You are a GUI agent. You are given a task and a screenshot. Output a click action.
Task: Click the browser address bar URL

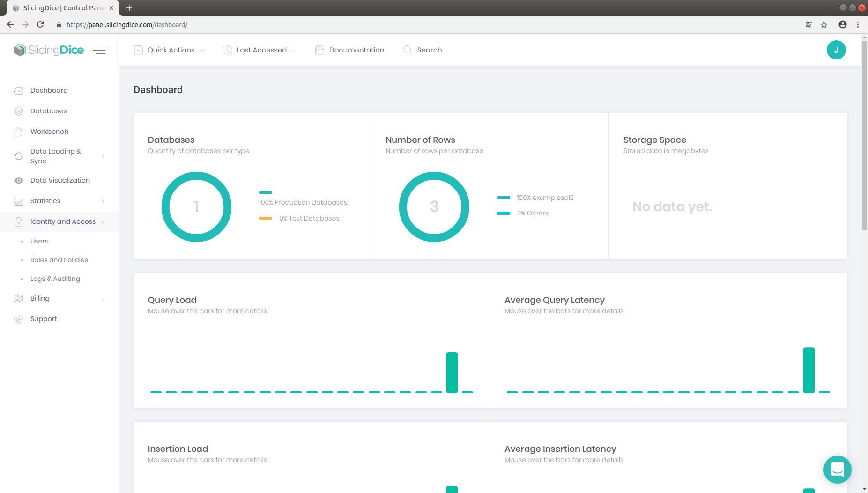pyautogui.click(x=127, y=25)
